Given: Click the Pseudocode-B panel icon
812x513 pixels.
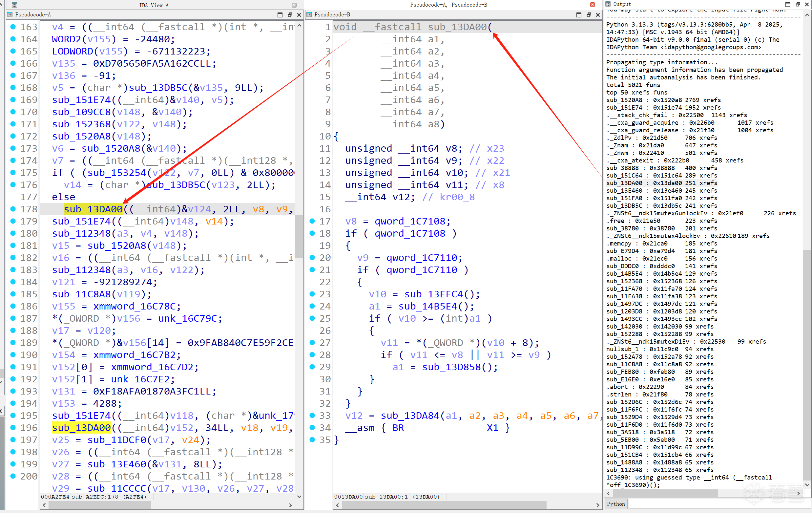Looking at the screenshot, I should click(309, 14).
